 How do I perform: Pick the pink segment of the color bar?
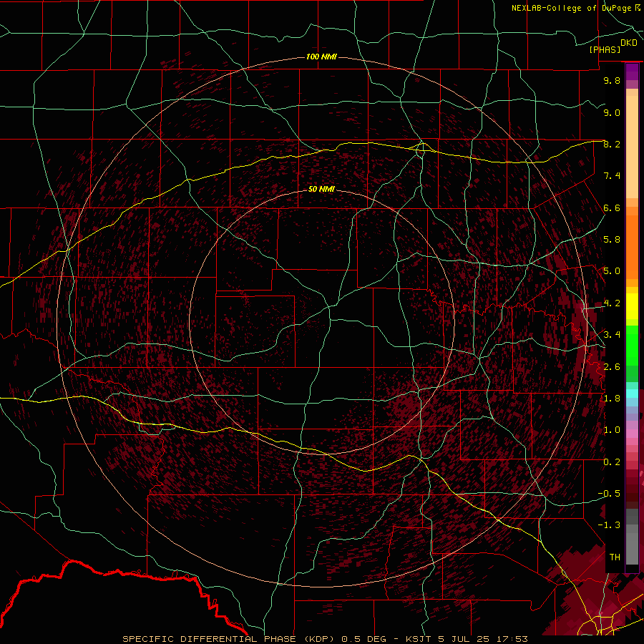tap(632, 434)
